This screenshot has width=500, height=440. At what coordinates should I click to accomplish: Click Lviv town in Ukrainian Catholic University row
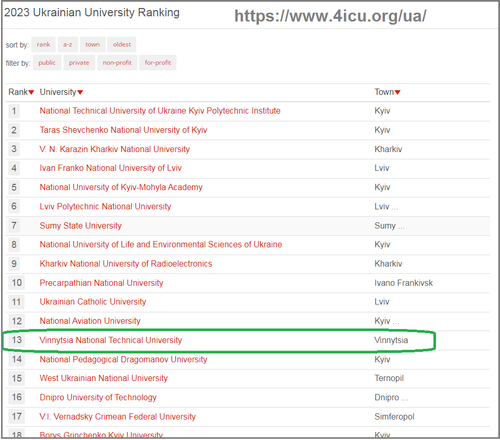click(382, 302)
